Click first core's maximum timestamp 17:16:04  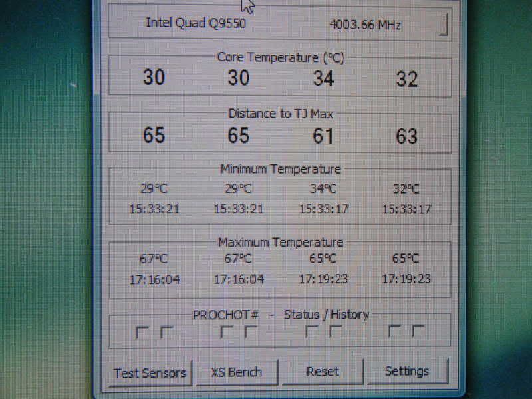(155, 279)
